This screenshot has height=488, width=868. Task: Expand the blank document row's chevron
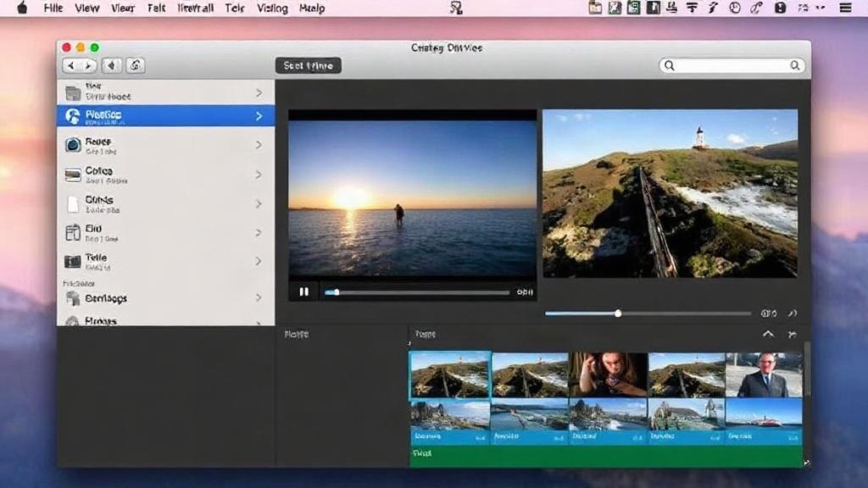(259, 203)
